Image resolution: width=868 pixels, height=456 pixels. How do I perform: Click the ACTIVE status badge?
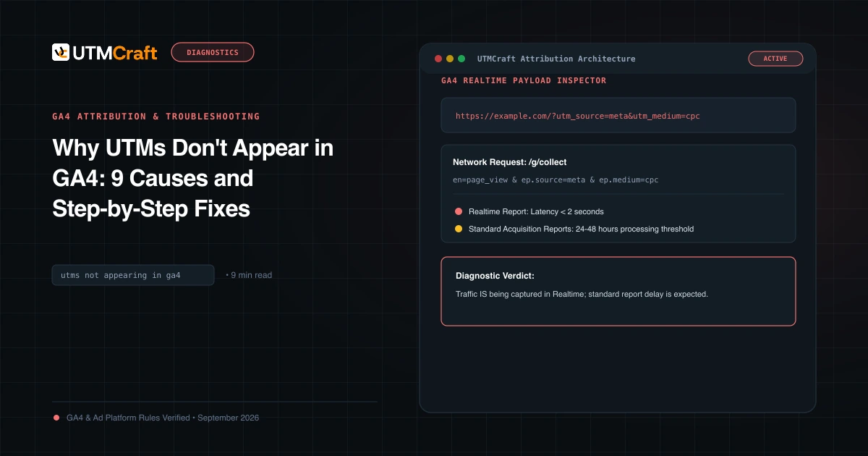tap(775, 59)
